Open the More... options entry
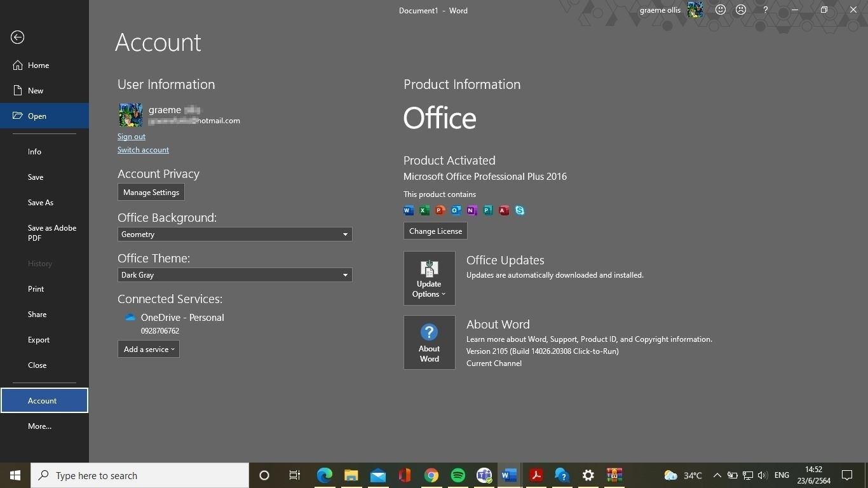The width and height of the screenshot is (868, 488). coord(44,426)
